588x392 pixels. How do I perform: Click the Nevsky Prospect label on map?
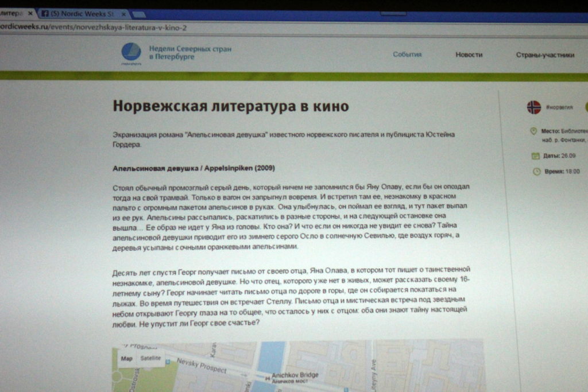pyautogui.click(x=202, y=366)
